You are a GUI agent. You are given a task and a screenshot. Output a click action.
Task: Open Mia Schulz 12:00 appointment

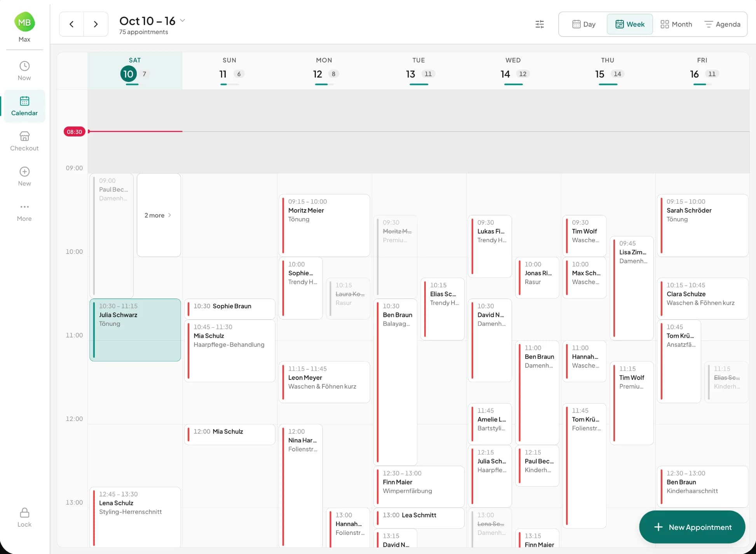click(230, 434)
